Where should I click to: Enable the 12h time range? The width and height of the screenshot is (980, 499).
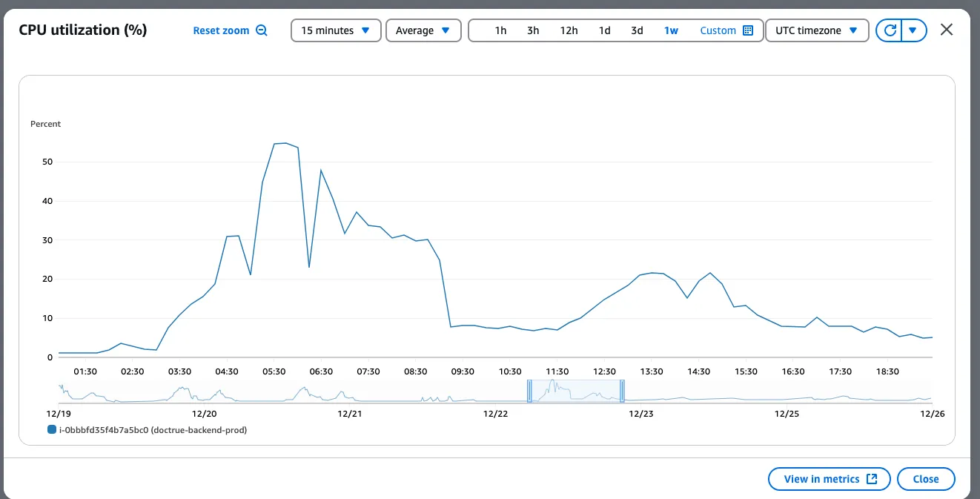[x=568, y=30]
